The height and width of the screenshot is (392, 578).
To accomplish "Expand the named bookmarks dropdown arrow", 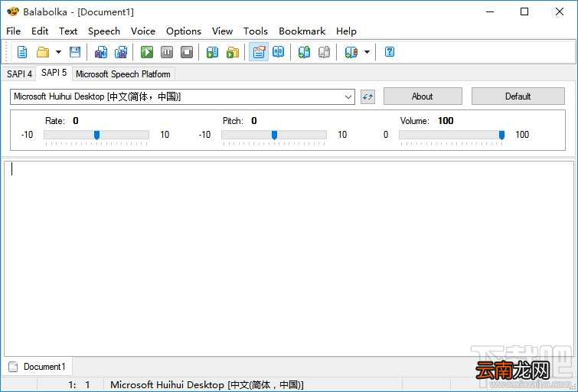I will pyautogui.click(x=367, y=52).
